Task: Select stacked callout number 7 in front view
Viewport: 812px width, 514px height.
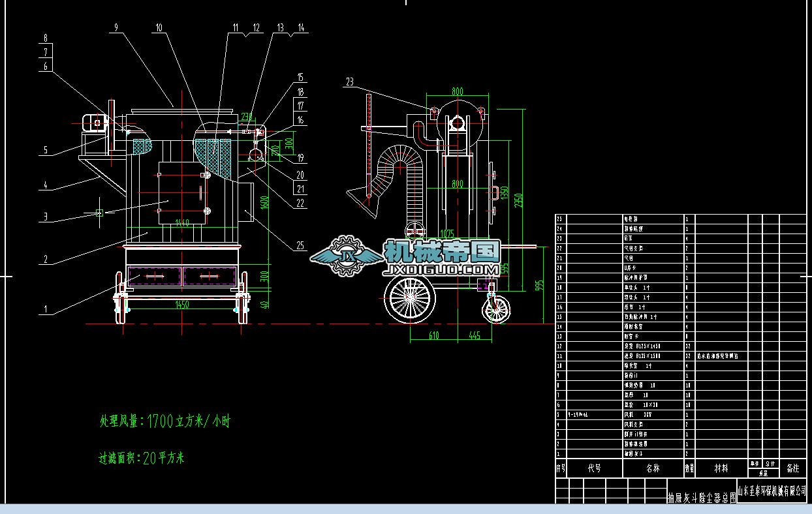Action: 46,52
